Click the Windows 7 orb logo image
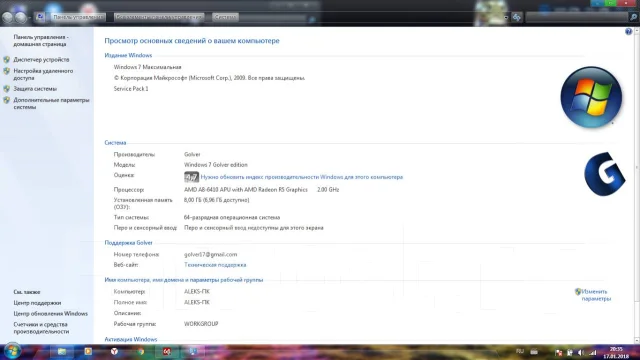The image size is (640, 360). 591,97
